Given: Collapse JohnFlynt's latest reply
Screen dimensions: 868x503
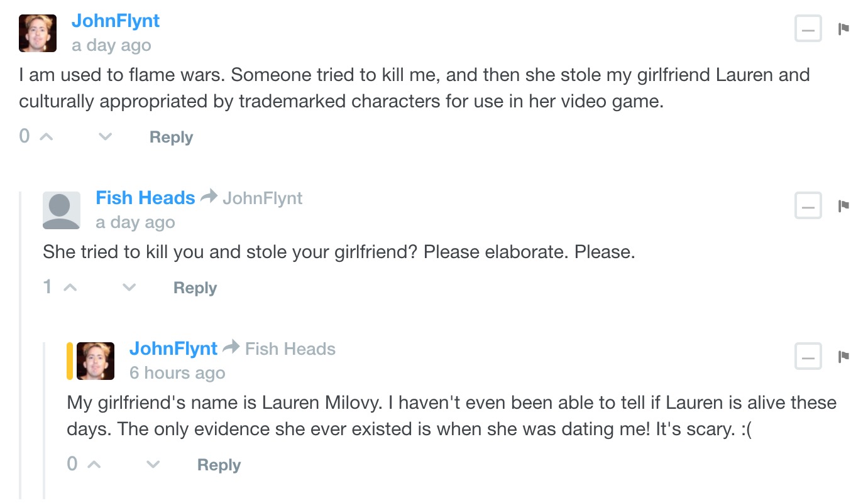Looking at the screenshot, I should click(x=808, y=357).
